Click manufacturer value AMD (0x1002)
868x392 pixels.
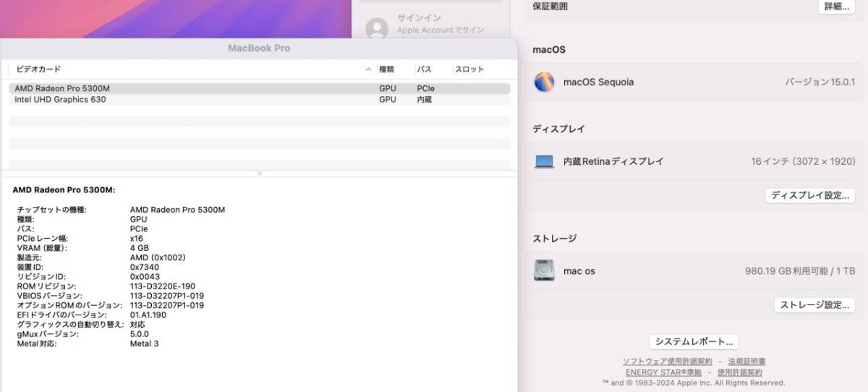(156, 257)
